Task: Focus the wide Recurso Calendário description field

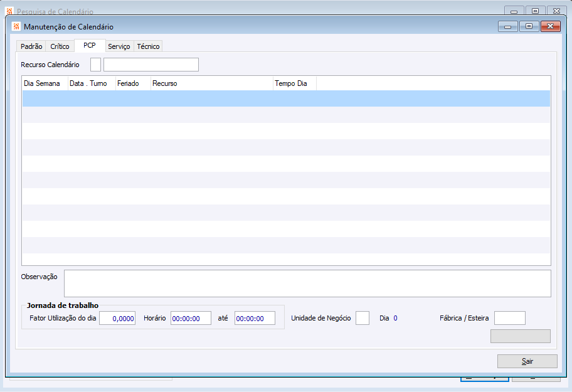Action: click(151, 65)
